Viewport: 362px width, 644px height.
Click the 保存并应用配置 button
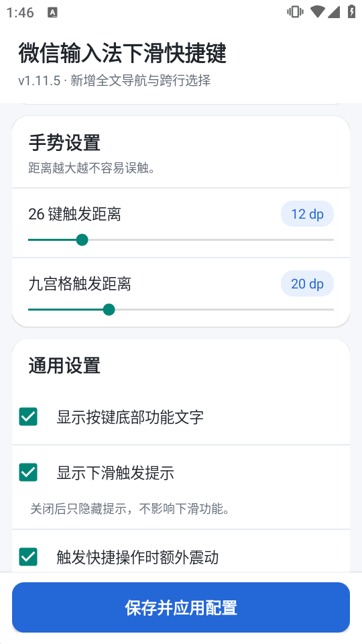pyautogui.click(x=181, y=608)
